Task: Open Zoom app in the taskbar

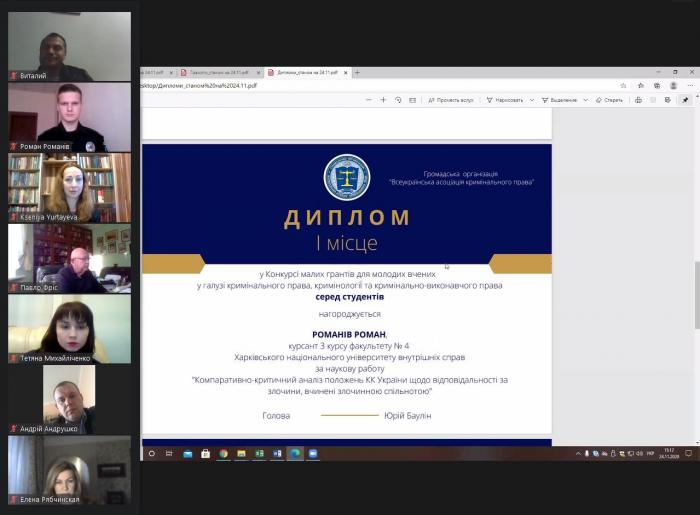Action: 313,453
